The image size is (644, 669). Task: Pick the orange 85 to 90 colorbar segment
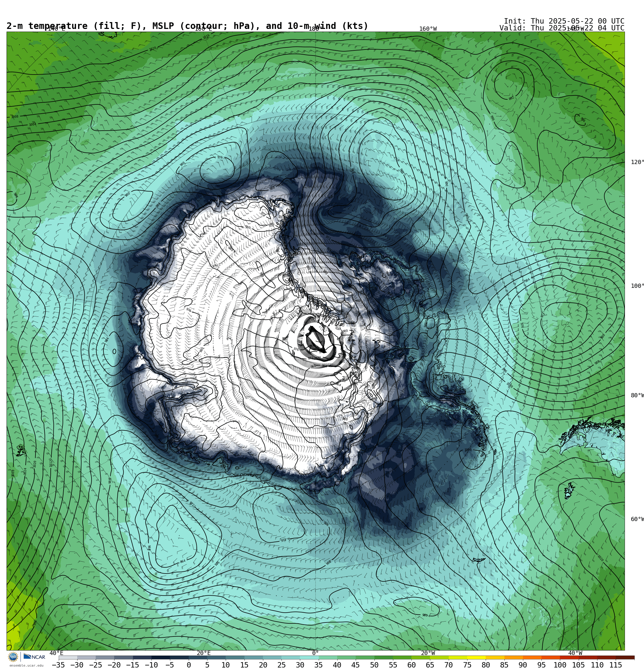tap(513, 657)
